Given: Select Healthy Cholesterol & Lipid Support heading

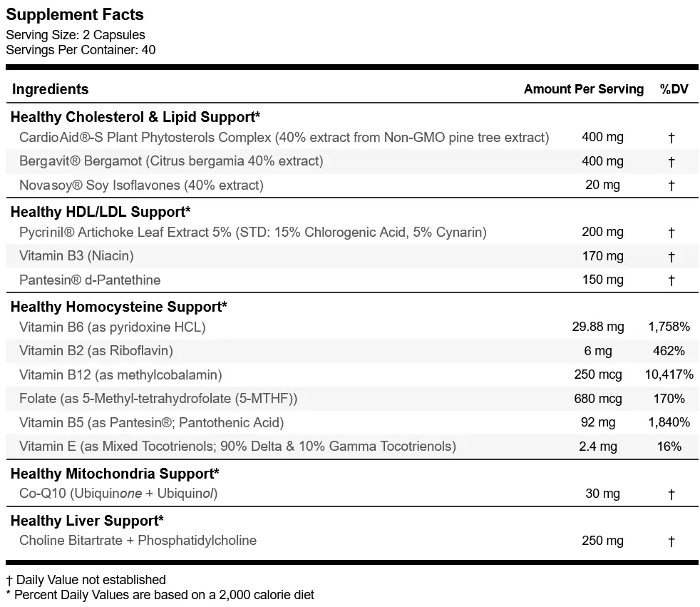Looking at the screenshot, I should pyautogui.click(x=135, y=116).
